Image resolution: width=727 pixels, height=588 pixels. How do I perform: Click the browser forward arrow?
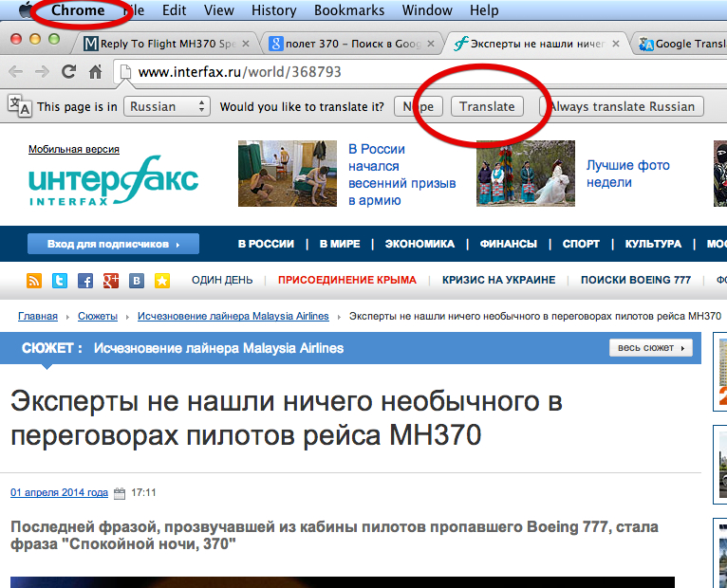coord(42,71)
